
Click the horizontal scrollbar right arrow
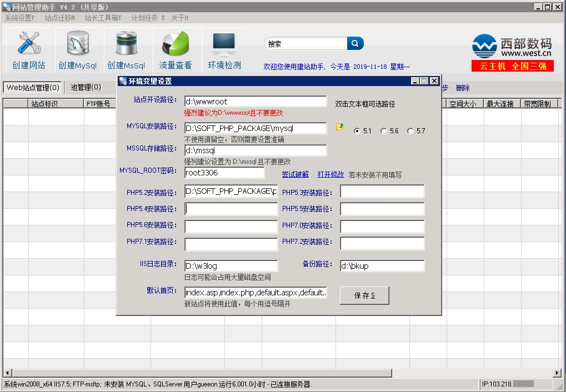(557, 373)
